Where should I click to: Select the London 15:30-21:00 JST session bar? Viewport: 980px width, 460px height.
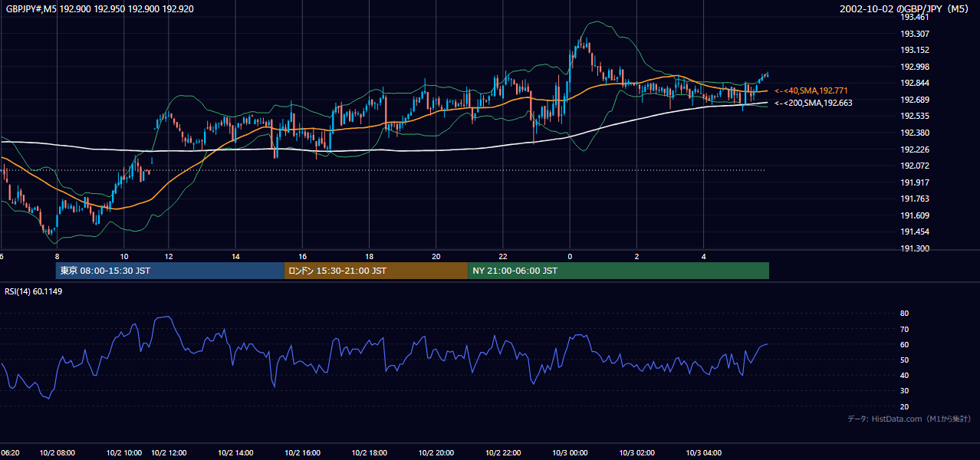pos(376,271)
